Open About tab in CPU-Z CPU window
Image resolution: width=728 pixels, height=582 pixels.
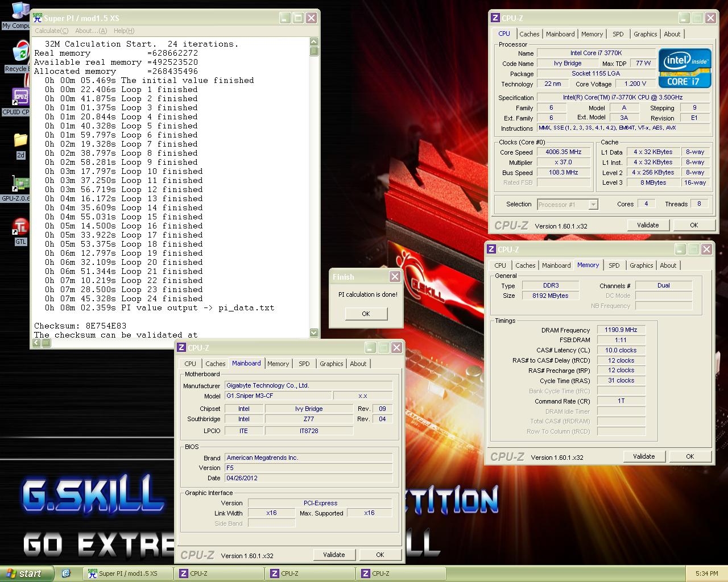(x=672, y=34)
